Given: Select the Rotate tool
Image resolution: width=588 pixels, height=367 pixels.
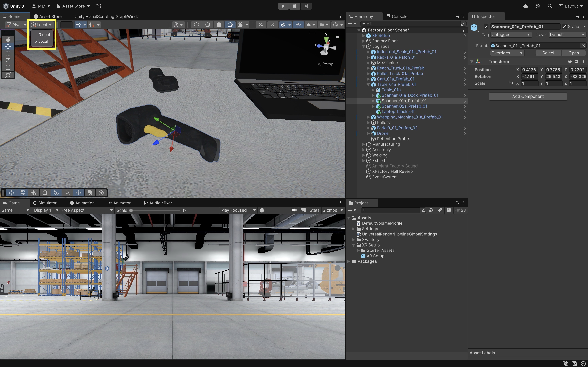Looking at the screenshot, I should point(8,53).
